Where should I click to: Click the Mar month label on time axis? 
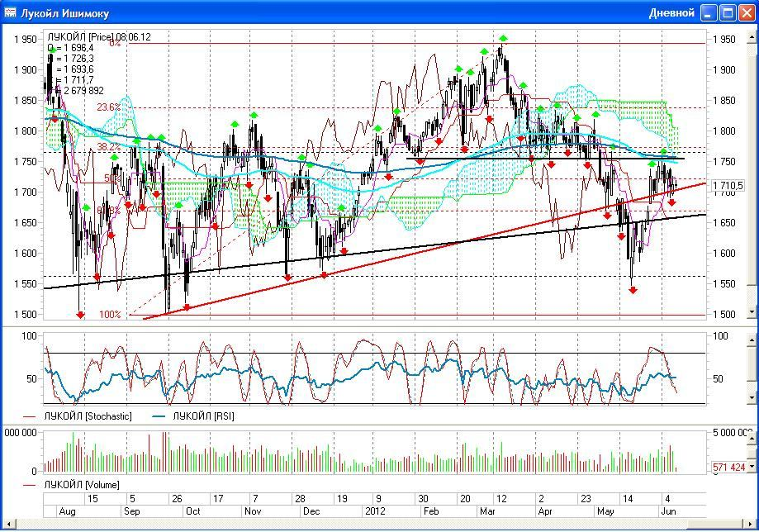[487, 511]
